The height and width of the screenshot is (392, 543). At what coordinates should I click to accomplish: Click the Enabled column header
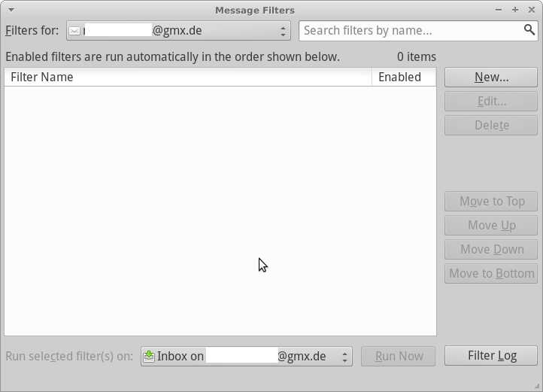tap(404, 77)
